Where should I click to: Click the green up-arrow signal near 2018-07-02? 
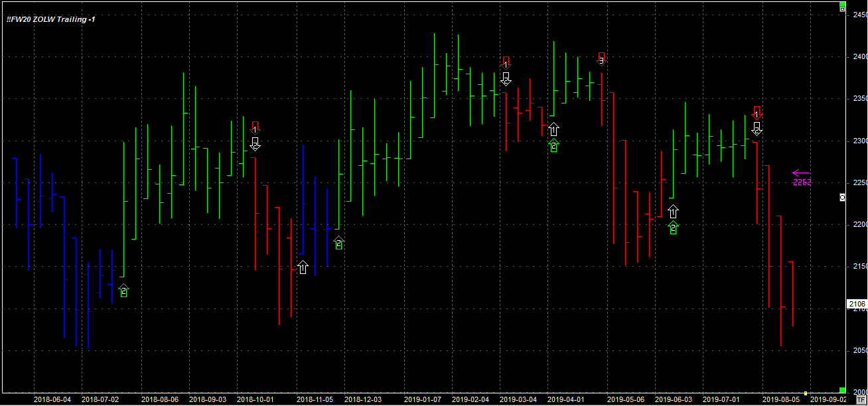[123, 291]
